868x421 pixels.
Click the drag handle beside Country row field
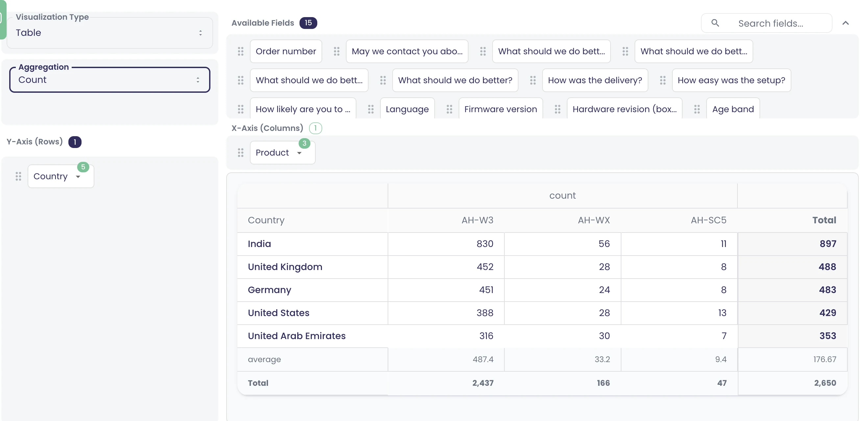pyautogui.click(x=18, y=176)
